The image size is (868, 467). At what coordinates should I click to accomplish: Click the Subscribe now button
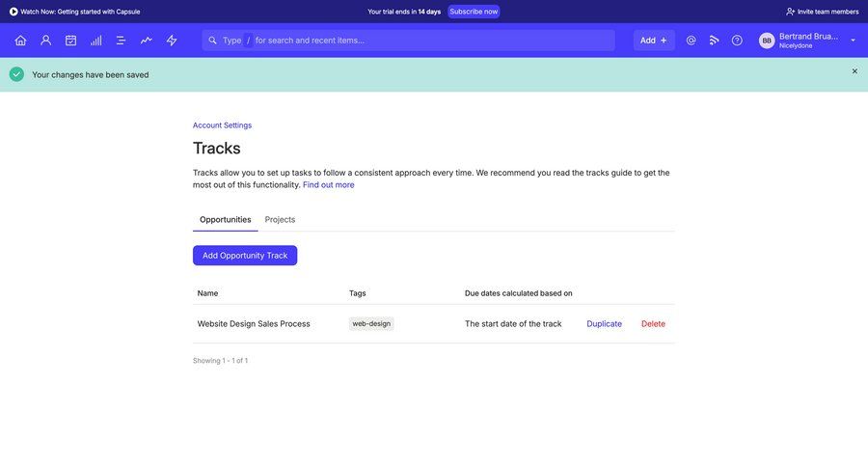474,12
